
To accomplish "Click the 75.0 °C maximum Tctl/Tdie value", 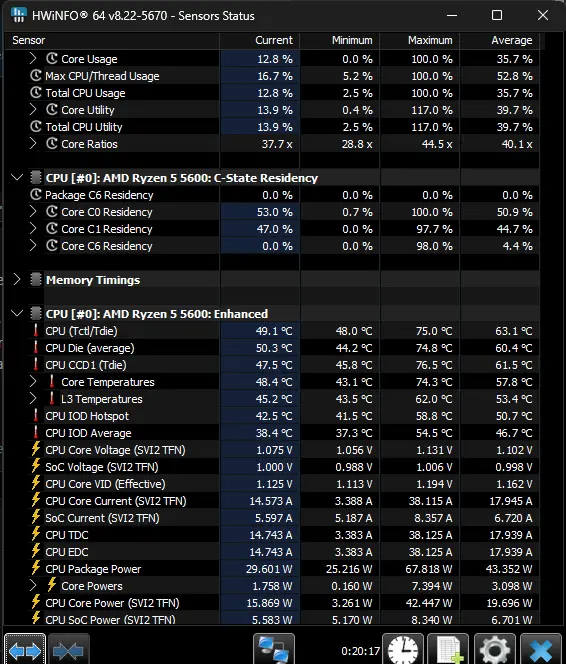I will (434, 331).
